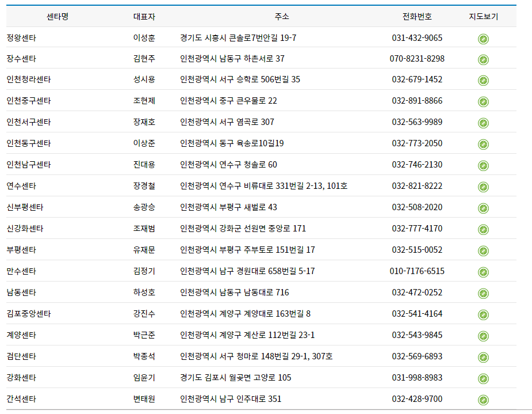Open map icon for 계양센타
This screenshot has width=532, height=414.
tap(483, 336)
